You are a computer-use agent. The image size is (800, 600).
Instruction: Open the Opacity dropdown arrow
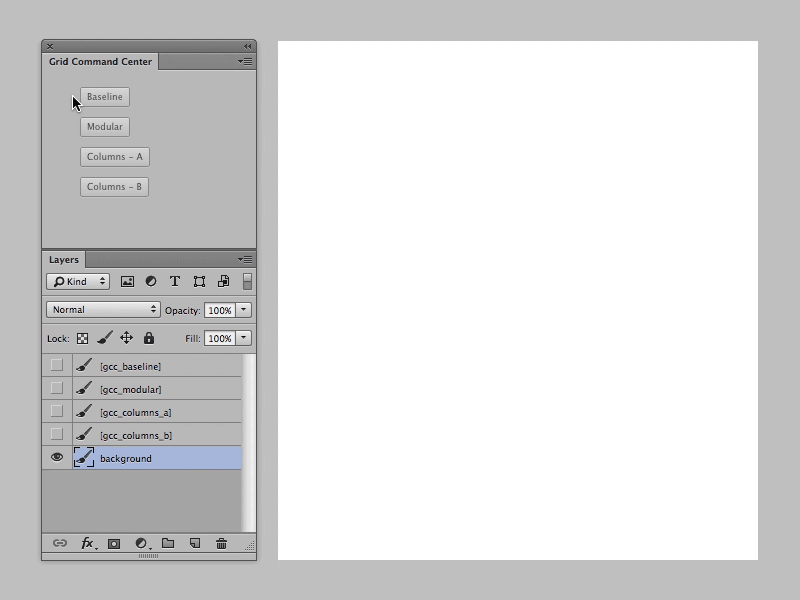click(x=243, y=310)
